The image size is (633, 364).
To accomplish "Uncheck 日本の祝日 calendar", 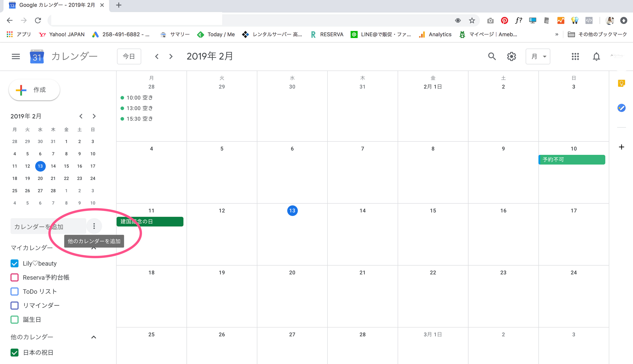I will (15, 353).
